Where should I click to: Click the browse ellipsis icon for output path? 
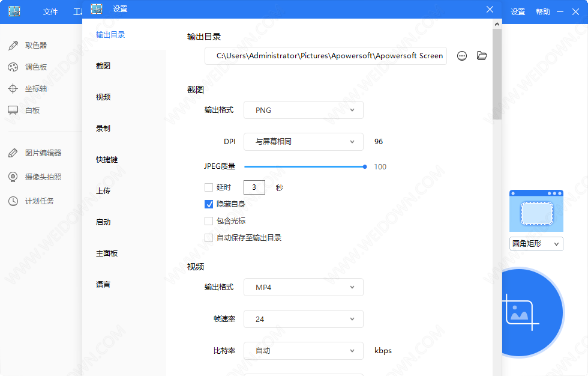pos(462,56)
